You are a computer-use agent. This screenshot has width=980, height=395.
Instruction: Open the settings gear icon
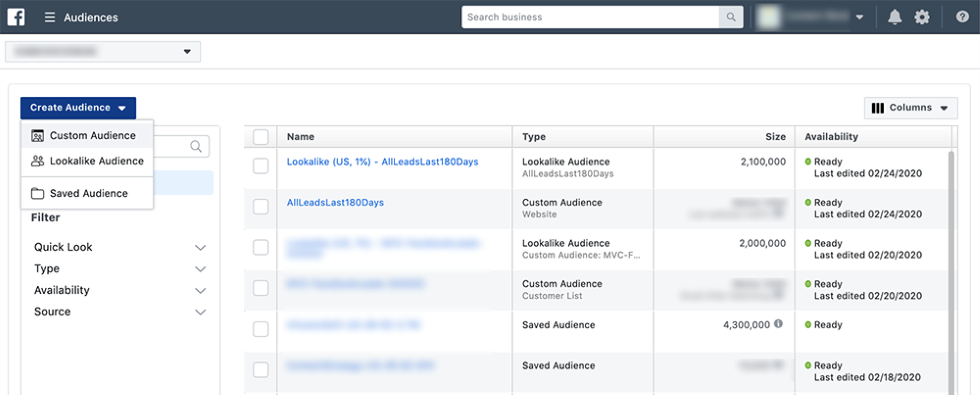(x=922, y=18)
